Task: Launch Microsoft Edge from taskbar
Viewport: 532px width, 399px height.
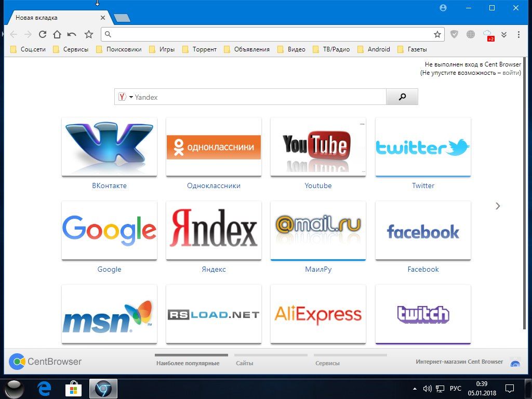Action: [x=44, y=389]
